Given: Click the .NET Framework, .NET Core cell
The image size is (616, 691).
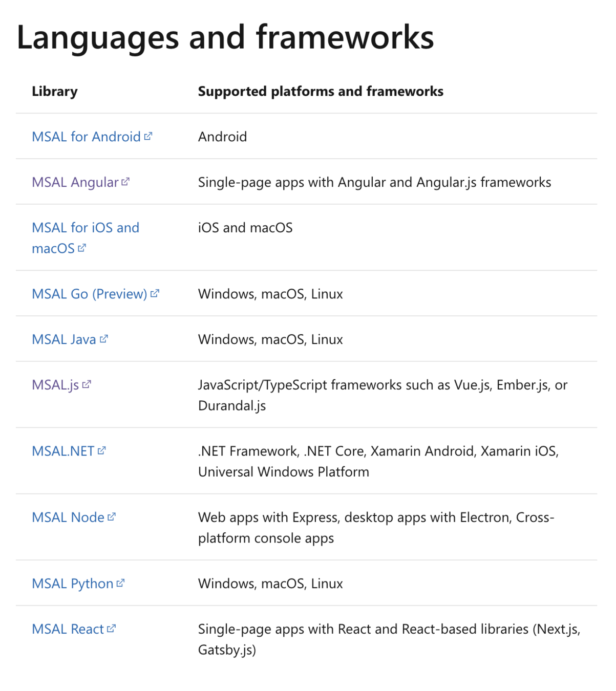Looking at the screenshot, I should pos(378,461).
